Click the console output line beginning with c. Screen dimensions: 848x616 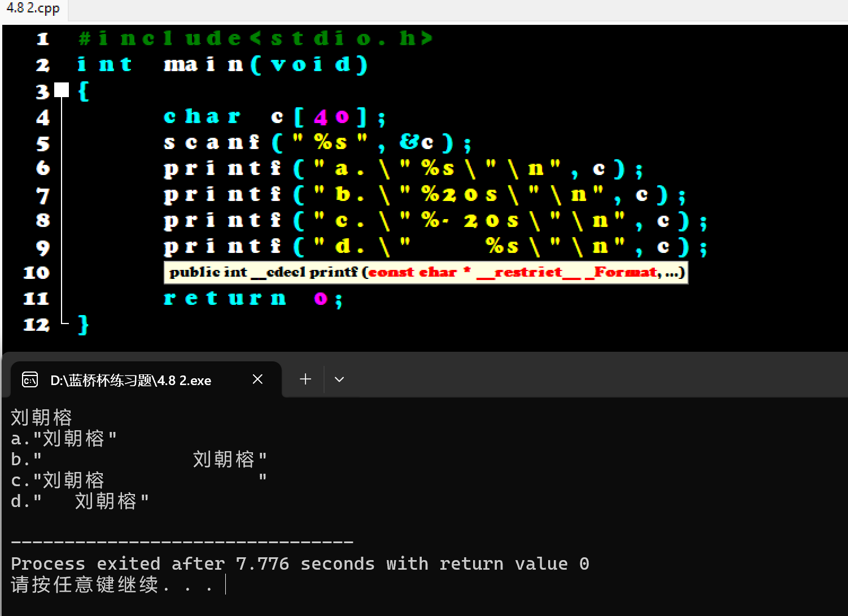coord(139,480)
